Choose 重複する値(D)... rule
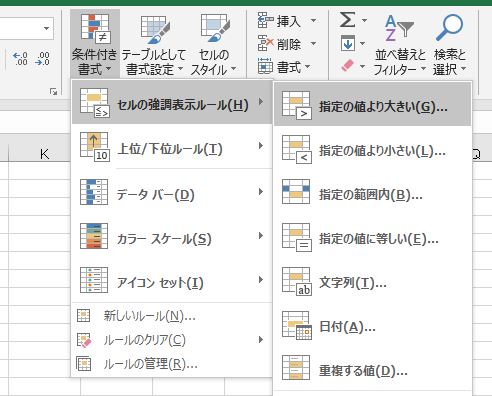Image resolution: width=492 pixels, height=396 pixels. (x=372, y=369)
